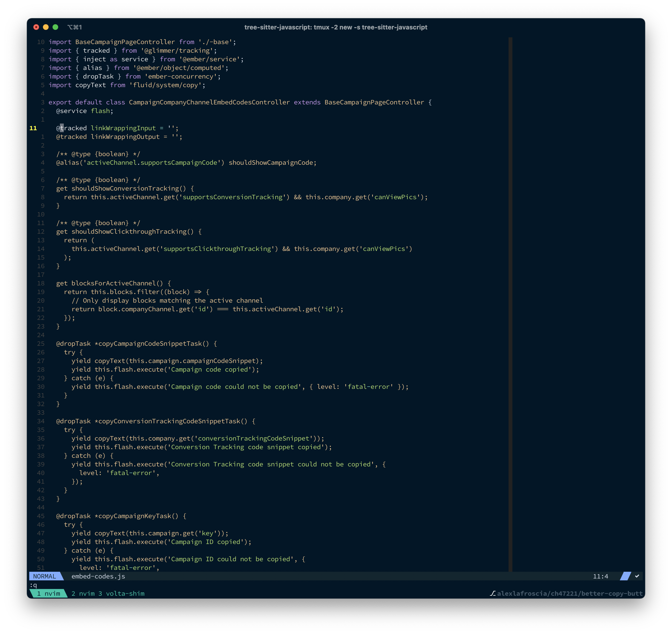672x634 pixels.
Task: Click the vertical color column bar
Action: (510, 304)
